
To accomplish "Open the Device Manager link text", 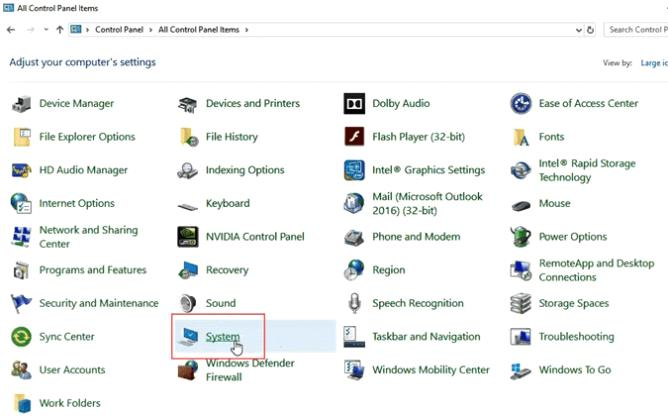I will (x=77, y=104).
